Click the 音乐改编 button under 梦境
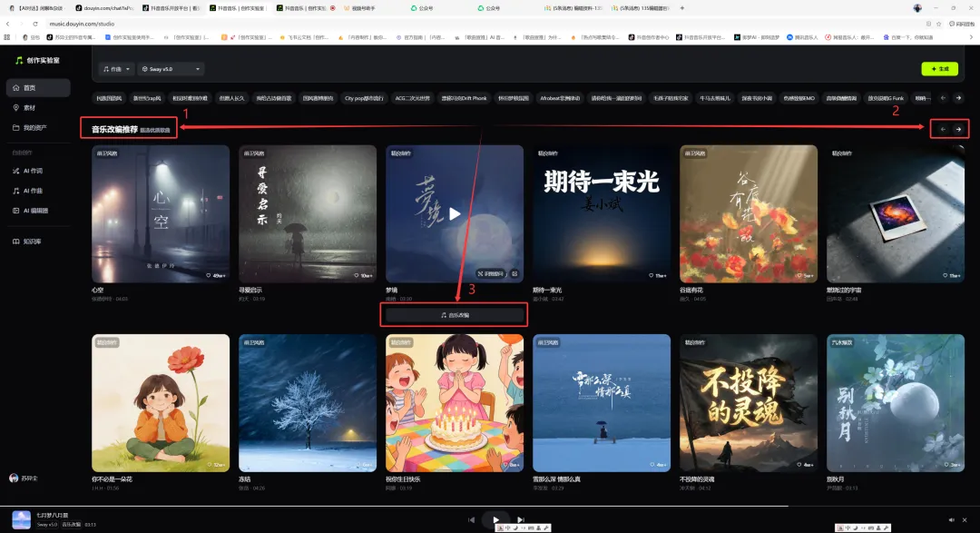This screenshot has height=533, width=980. pyautogui.click(x=455, y=315)
